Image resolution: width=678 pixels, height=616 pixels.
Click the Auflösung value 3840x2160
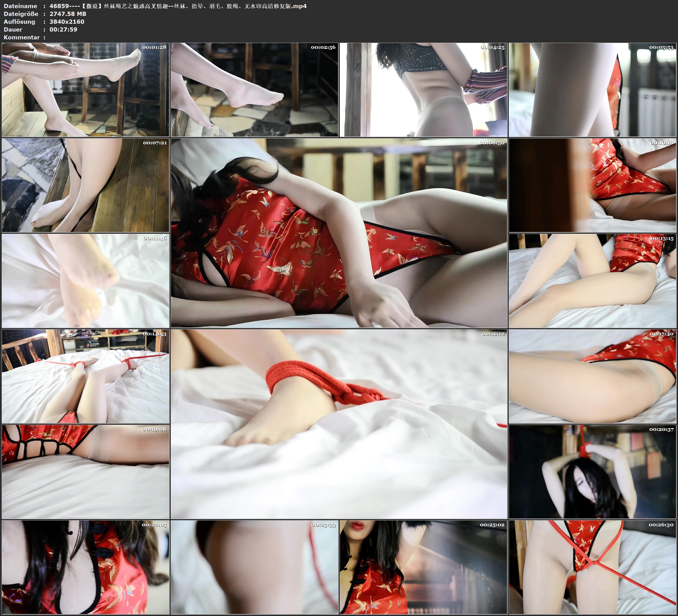point(67,22)
